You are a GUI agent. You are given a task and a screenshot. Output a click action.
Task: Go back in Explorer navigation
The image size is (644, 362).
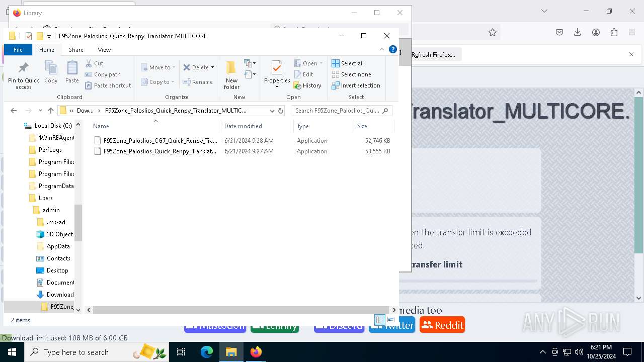tap(14, 111)
